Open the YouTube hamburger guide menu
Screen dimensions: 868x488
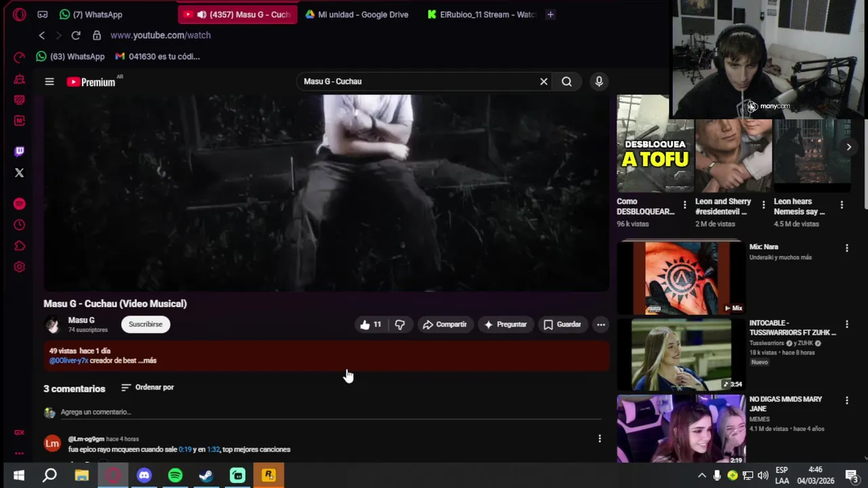[50, 81]
